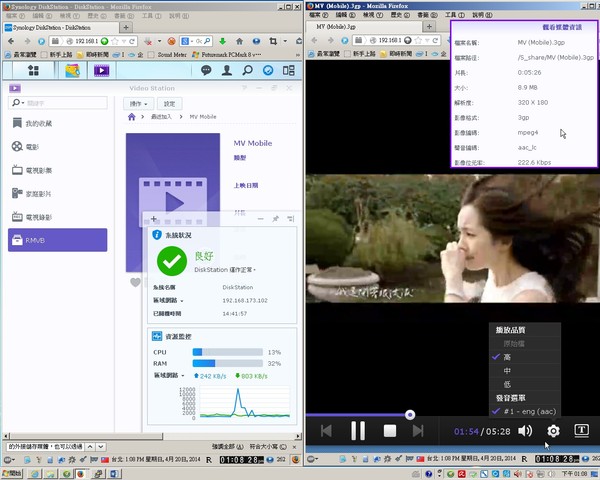Click the 設定 settings button
600x480 pixels.
(x=169, y=104)
